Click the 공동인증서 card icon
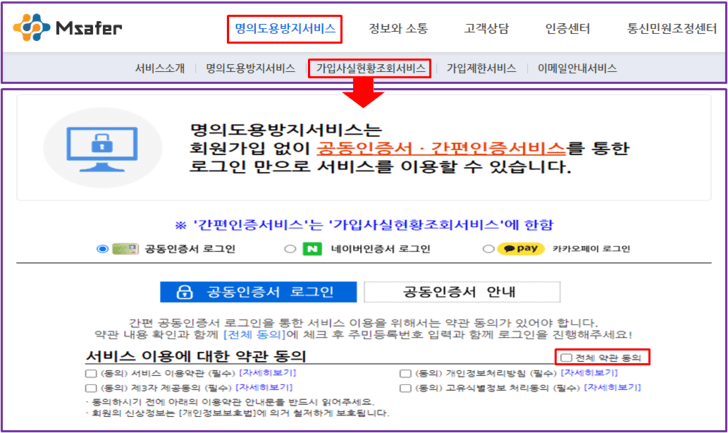The width and height of the screenshot is (728, 433). (125, 249)
